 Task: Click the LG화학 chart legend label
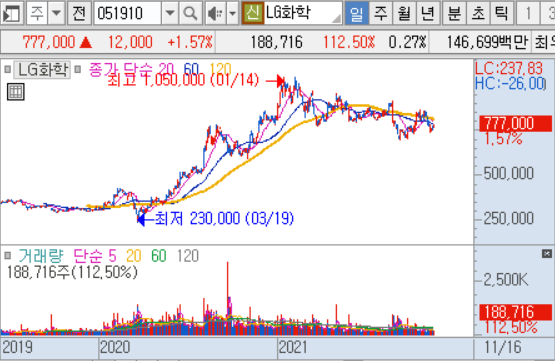(x=42, y=70)
